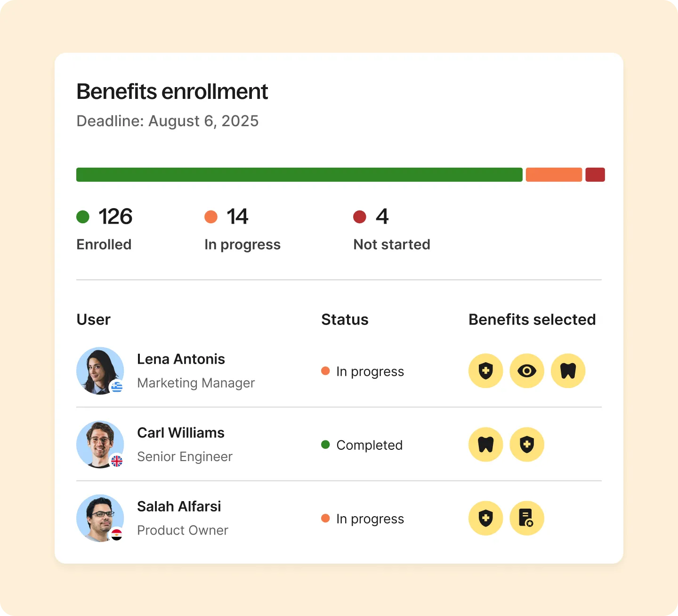The image size is (678, 616).
Task: Click the Status column header
Action: pos(345,320)
